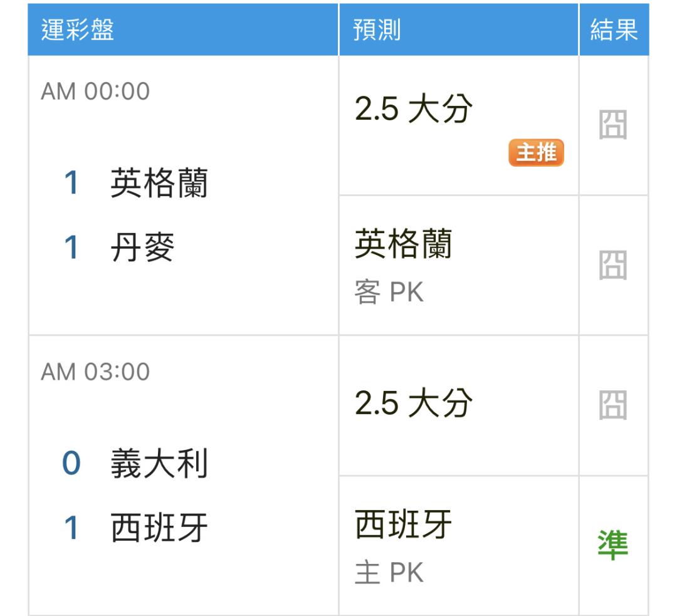677x616 pixels.
Task: Select the 結果 column header
Action: coord(614,30)
